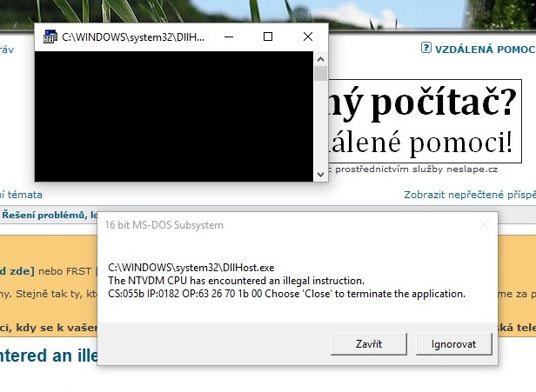Screen dimensions: 536x392
Task: Maximize the DllHost console window
Action: point(267,37)
